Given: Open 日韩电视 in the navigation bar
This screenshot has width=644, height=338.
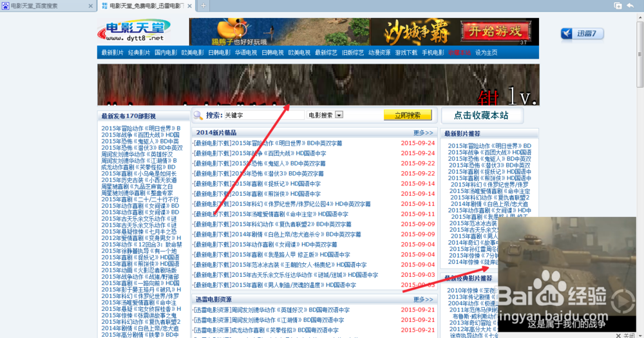Looking at the screenshot, I should [272, 53].
